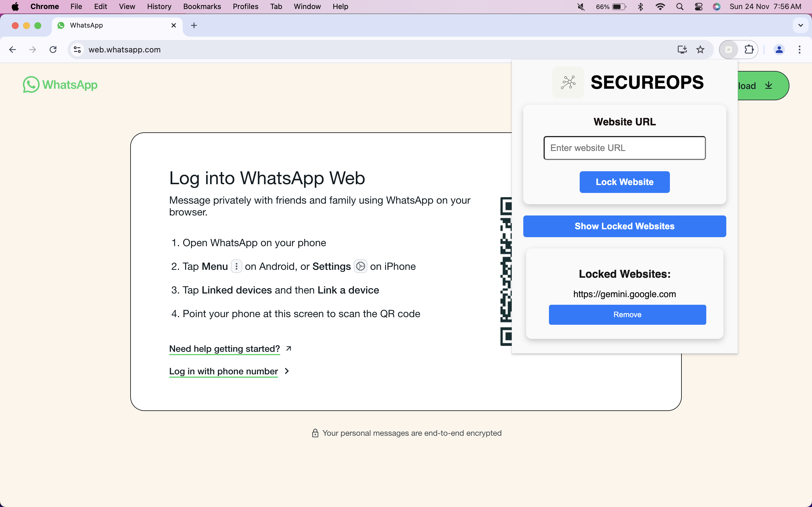Click the back navigation arrow
The width and height of the screenshot is (812, 507).
point(12,49)
